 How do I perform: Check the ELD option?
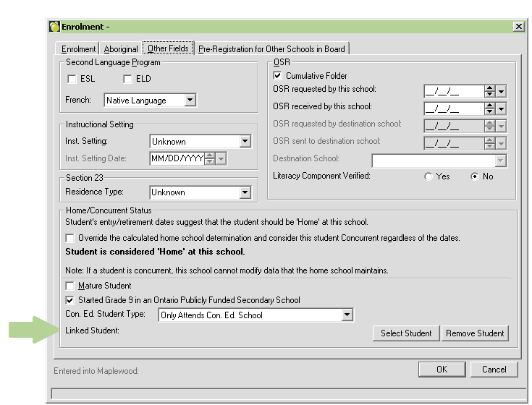point(127,79)
